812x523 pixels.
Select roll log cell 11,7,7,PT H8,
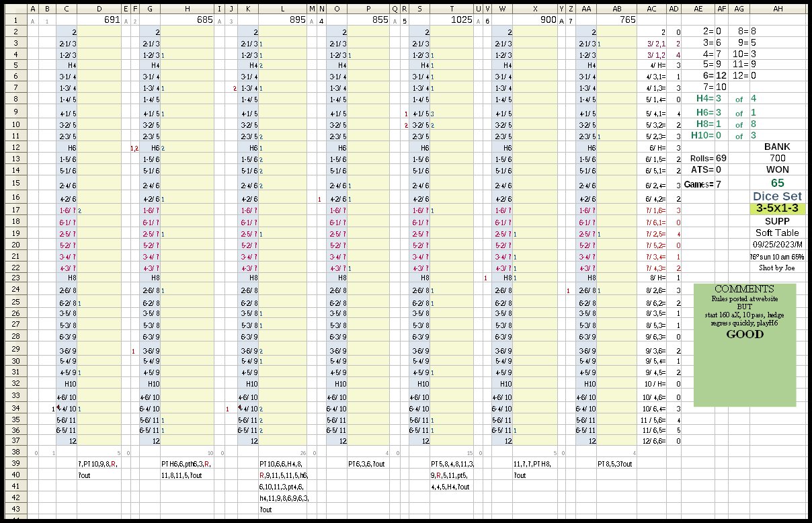(535, 464)
